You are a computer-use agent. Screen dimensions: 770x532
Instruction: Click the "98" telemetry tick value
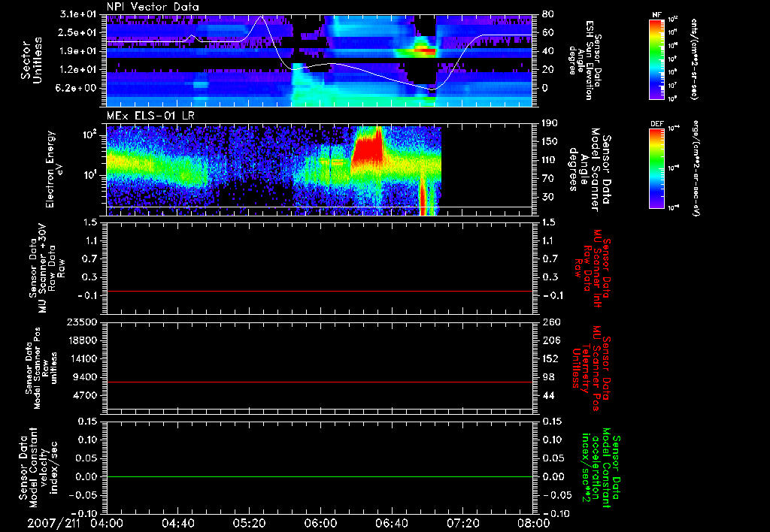(547, 377)
